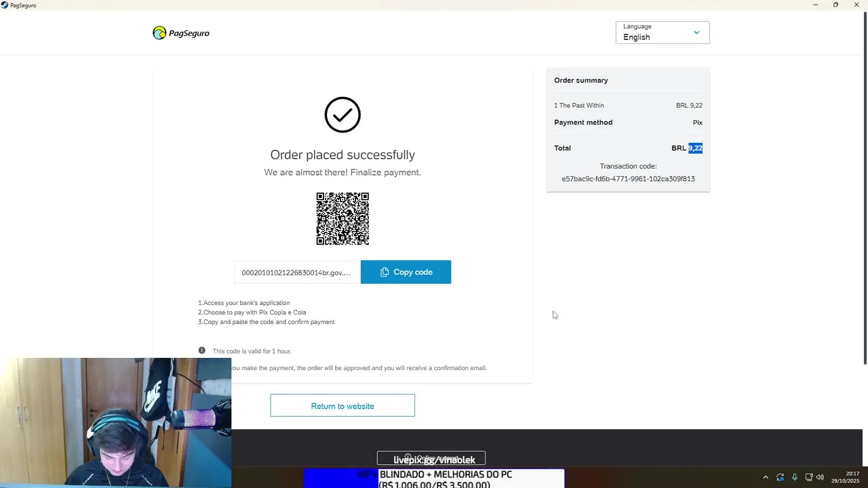Click the Return to website button
Viewport: 868px width, 488px height.
point(342,406)
